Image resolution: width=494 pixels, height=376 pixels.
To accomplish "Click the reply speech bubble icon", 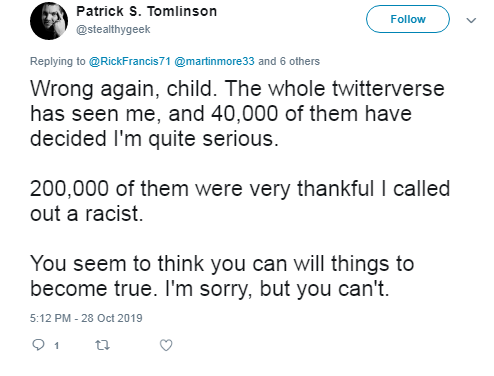I will 38,345.
